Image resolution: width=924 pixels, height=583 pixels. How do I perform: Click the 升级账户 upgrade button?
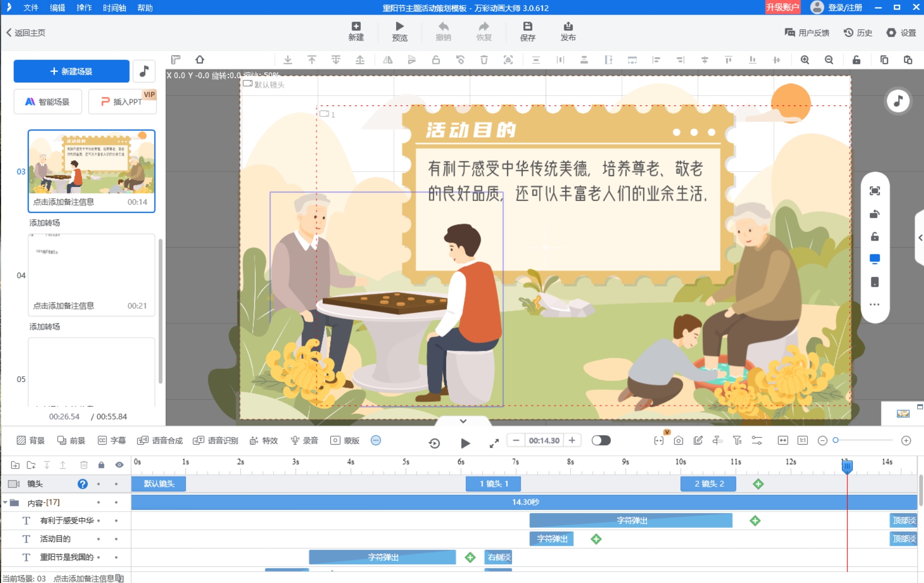(x=782, y=7)
